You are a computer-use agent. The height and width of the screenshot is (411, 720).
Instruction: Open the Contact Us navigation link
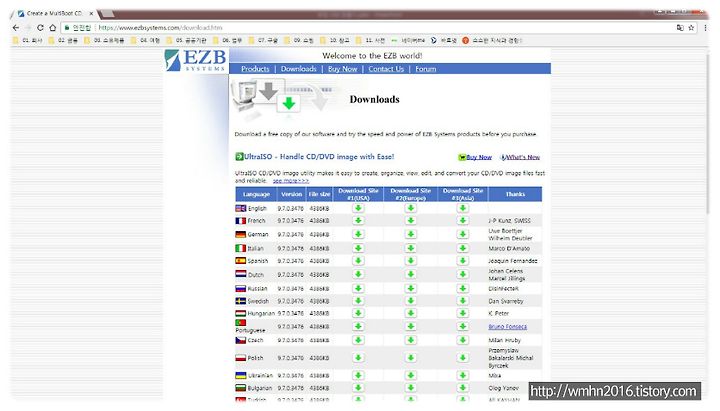click(x=386, y=69)
